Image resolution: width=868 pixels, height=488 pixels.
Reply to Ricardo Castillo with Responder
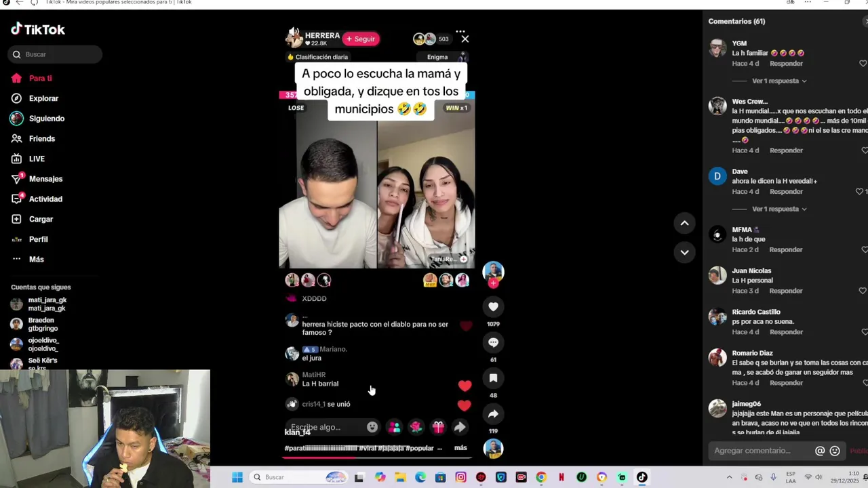pyautogui.click(x=786, y=332)
